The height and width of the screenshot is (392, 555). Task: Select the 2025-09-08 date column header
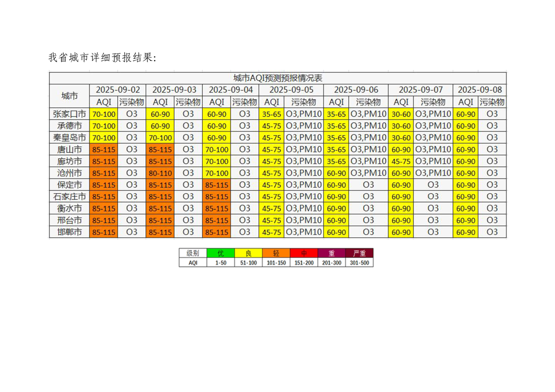pos(479,90)
